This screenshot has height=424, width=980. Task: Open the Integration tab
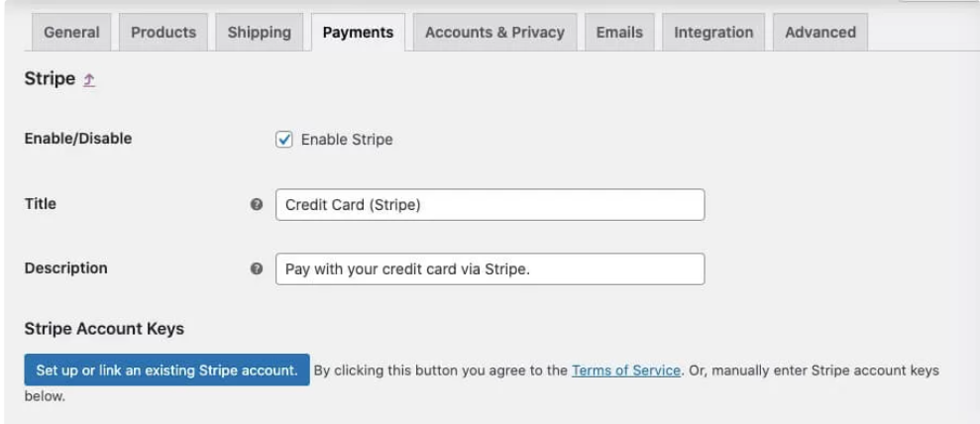click(713, 32)
